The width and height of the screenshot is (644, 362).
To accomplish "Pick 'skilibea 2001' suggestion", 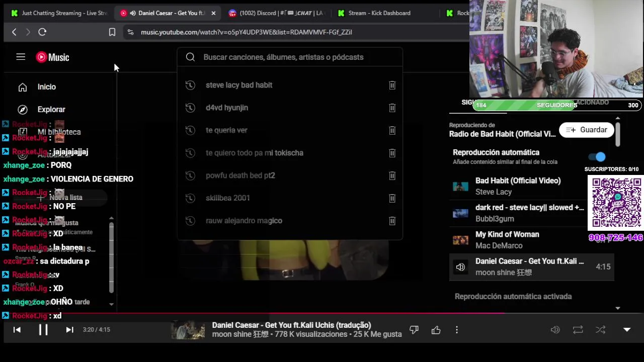I will click(x=228, y=198).
